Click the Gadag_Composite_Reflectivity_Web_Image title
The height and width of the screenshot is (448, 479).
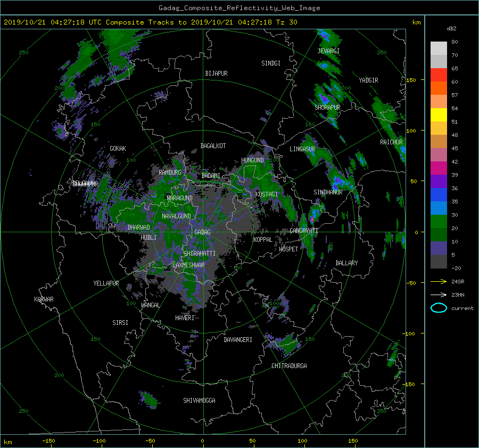(239, 8)
